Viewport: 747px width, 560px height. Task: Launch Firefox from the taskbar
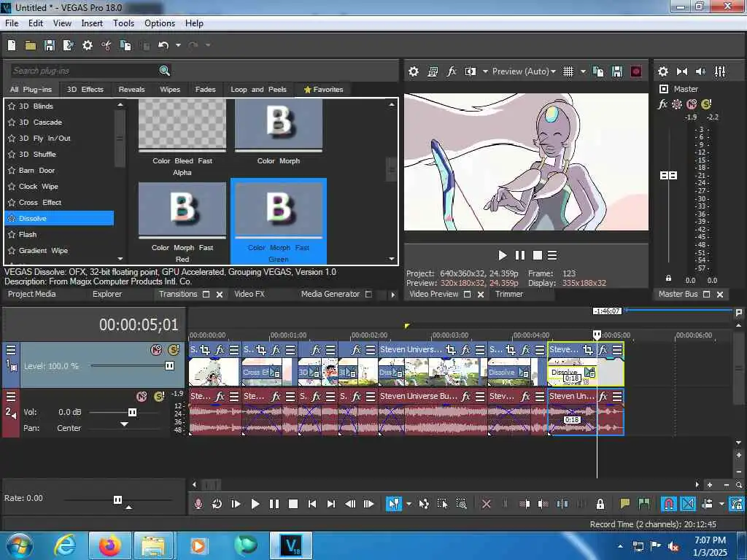pyautogui.click(x=109, y=545)
